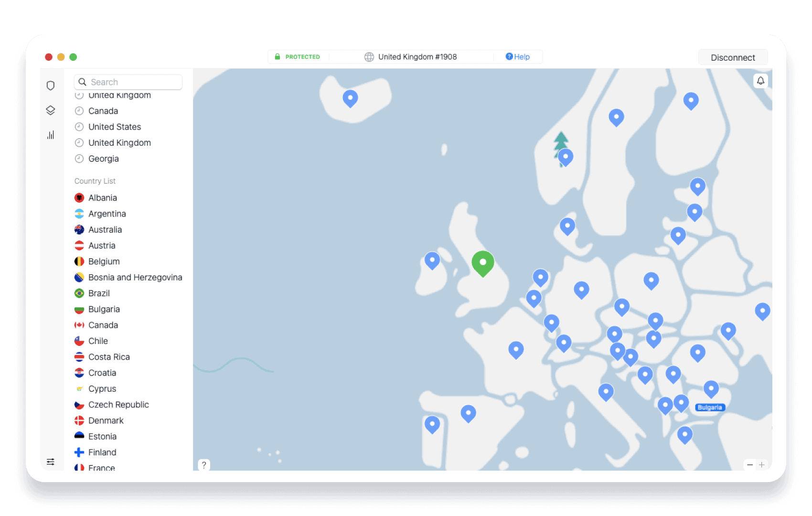Click the notification bell icon
The width and height of the screenshot is (812, 516).
click(760, 81)
